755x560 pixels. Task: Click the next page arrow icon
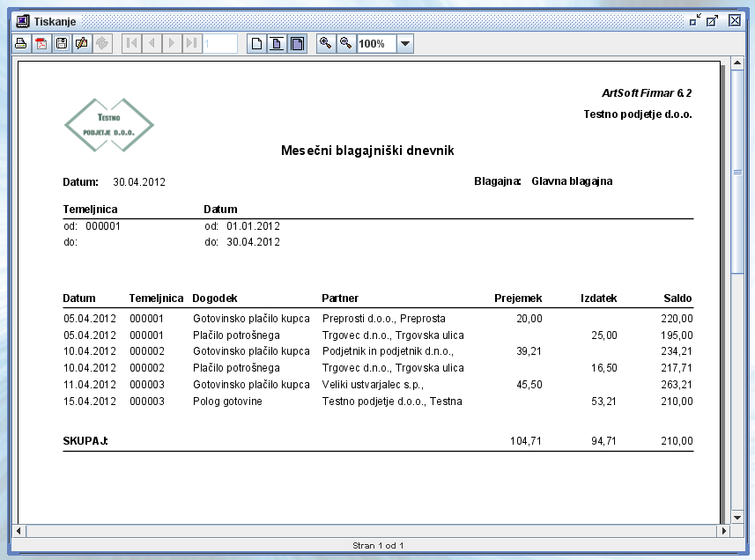point(172,43)
